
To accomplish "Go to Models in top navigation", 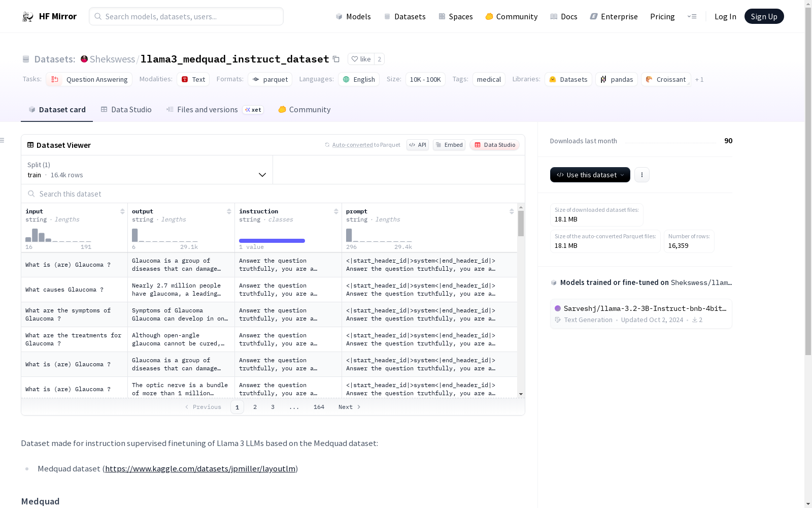I will (353, 17).
